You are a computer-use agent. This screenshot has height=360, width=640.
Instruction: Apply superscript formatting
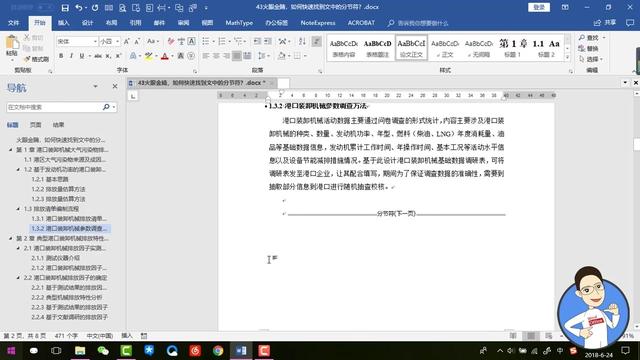(118, 56)
